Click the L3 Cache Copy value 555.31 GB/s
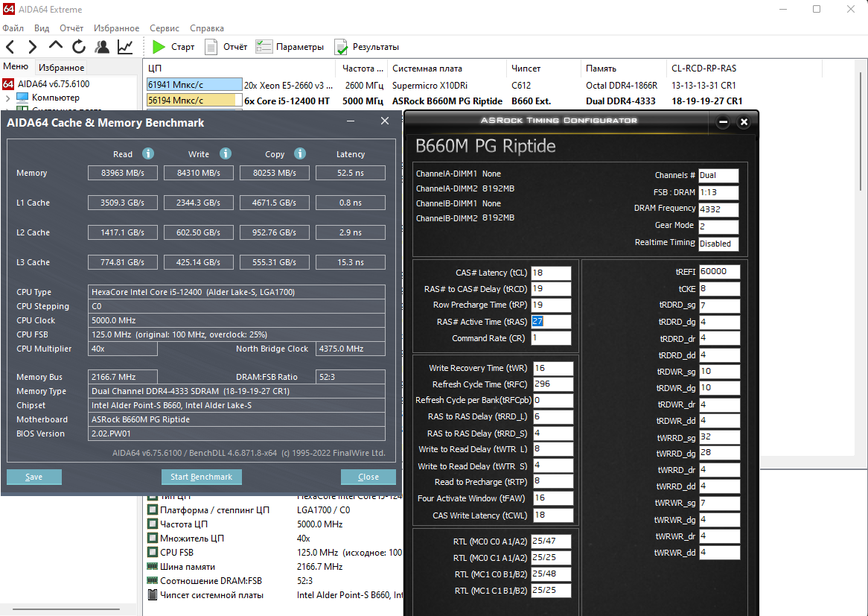 (x=275, y=262)
